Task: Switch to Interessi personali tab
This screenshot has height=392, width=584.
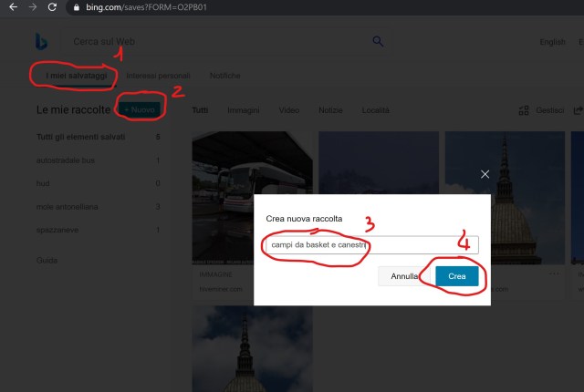Action: (x=159, y=76)
